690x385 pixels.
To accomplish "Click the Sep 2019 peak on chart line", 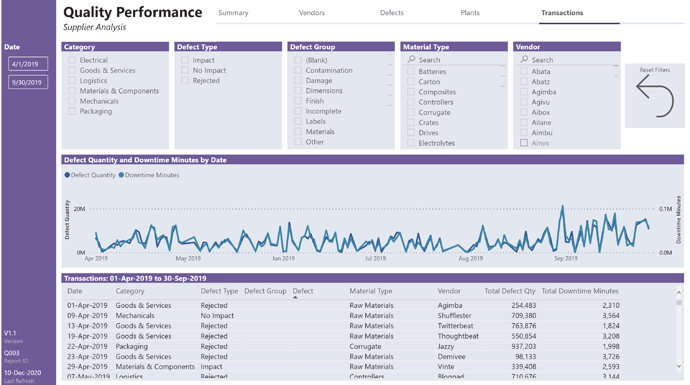I will (562, 206).
